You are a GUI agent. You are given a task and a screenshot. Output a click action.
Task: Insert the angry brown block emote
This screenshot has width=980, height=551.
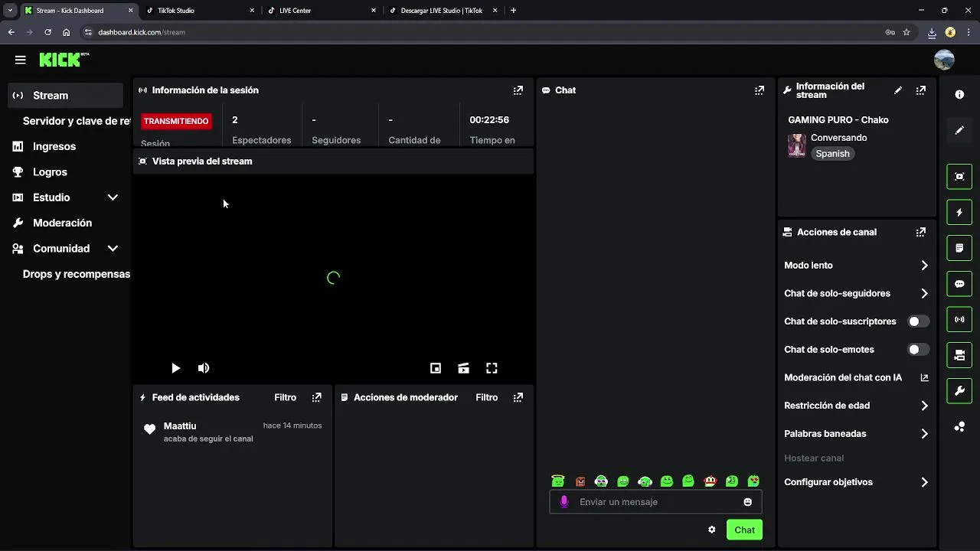pos(580,481)
